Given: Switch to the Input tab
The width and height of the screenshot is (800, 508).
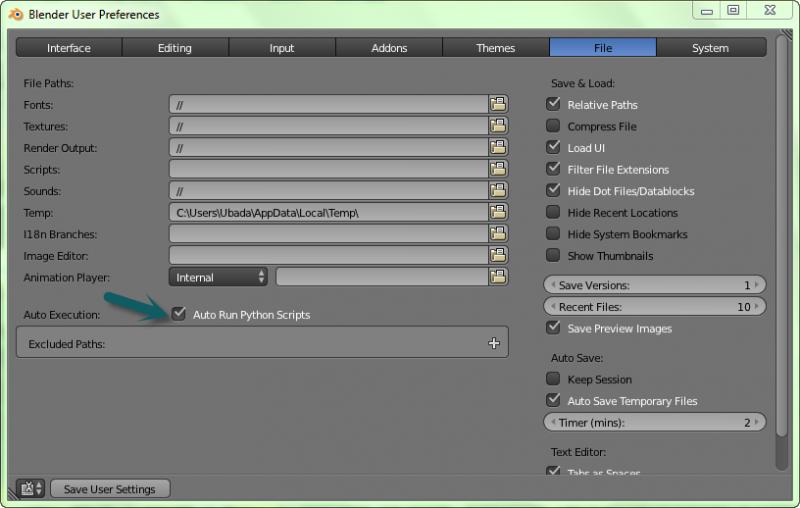Looking at the screenshot, I should click(282, 47).
